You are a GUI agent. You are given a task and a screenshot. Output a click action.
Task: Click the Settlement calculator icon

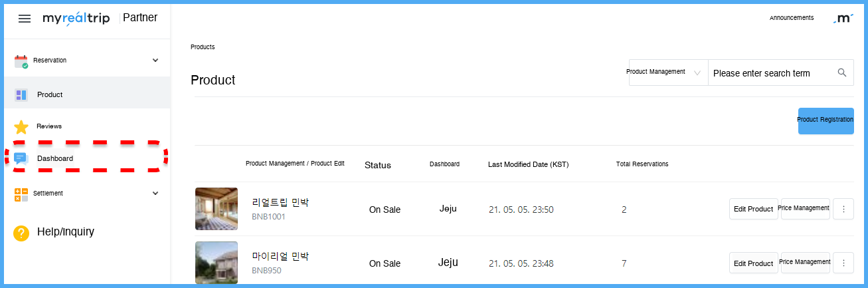pyautogui.click(x=21, y=194)
